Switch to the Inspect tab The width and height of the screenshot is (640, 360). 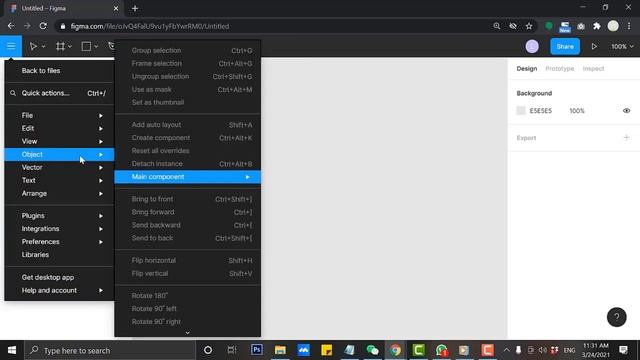(593, 69)
